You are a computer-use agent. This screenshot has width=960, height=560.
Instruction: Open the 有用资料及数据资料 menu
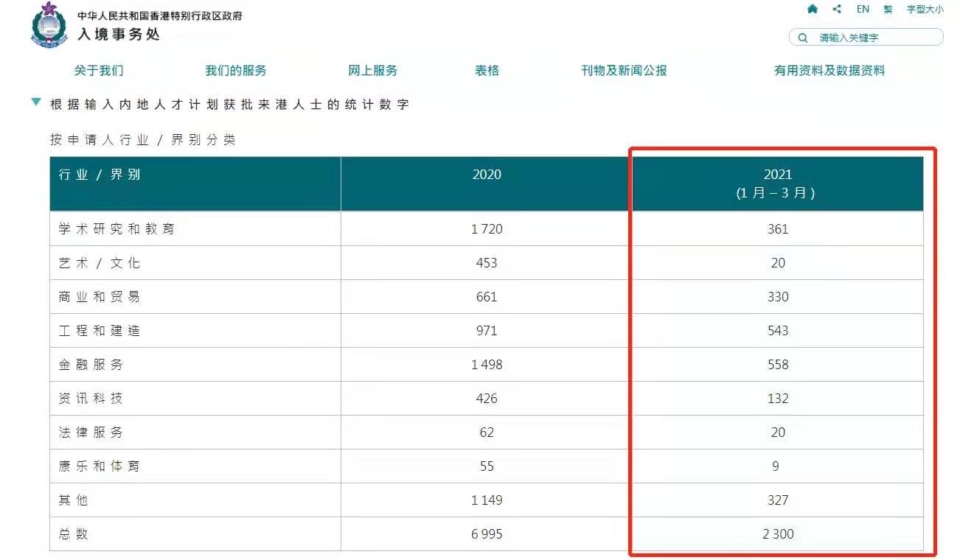[829, 71]
